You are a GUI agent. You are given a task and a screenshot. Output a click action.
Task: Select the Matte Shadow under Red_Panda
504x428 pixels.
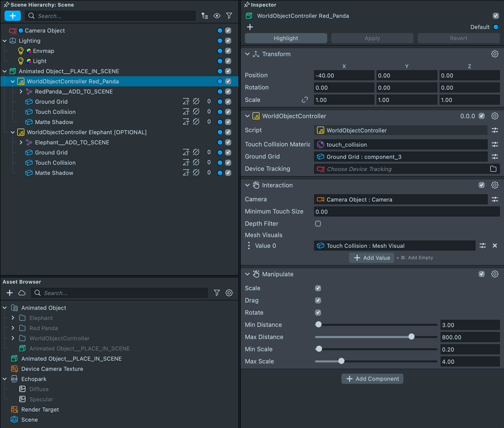tap(54, 122)
